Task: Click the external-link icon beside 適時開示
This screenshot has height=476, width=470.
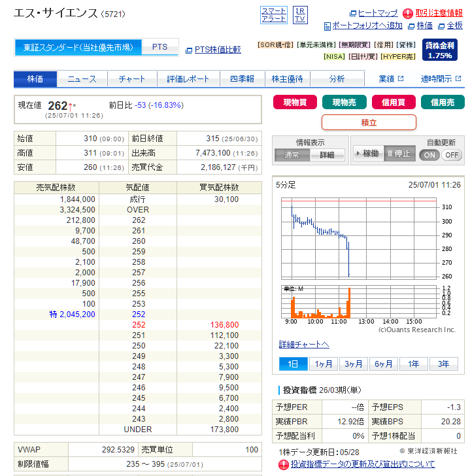Action: pyautogui.click(x=458, y=78)
